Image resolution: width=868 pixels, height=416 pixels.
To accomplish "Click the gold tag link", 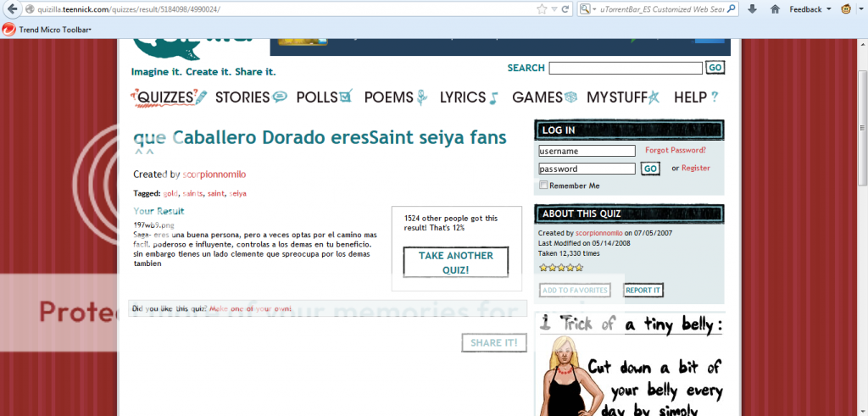I will point(171,194).
